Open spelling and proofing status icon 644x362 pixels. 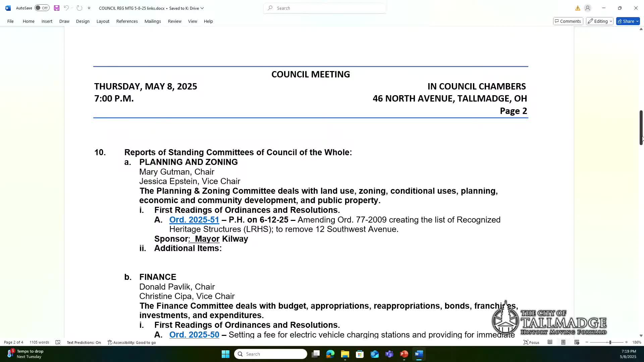coord(58,342)
